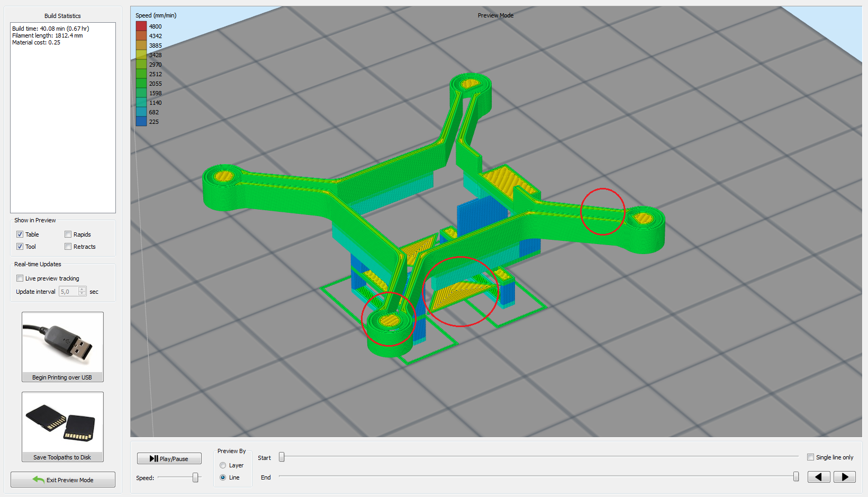
Task: Click the Start slider handle
Action: click(x=282, y=457)
